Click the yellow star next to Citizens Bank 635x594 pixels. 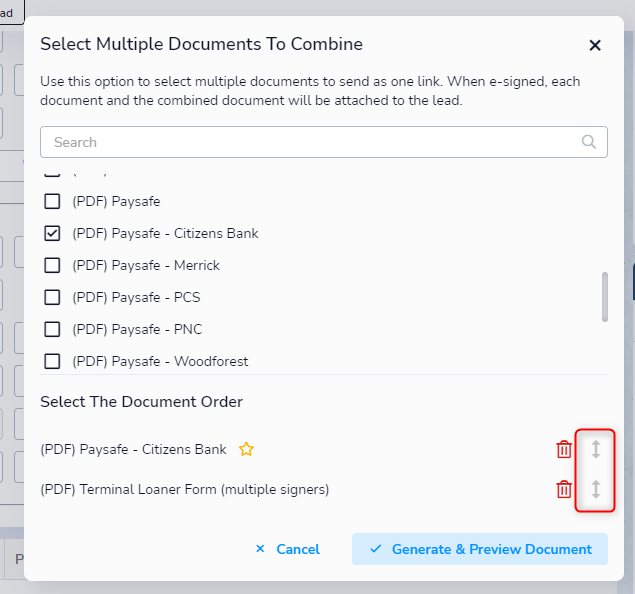click(246, 450)
